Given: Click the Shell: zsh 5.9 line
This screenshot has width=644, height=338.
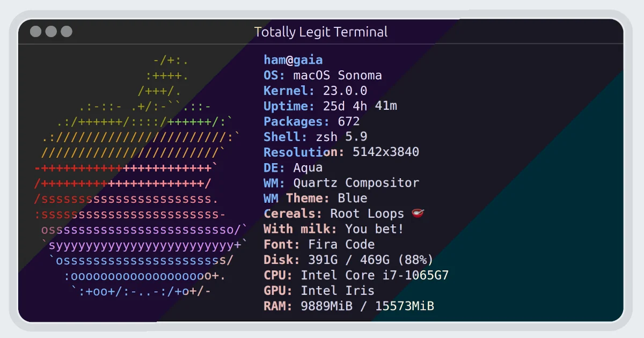Looking at the screenshot, I should 316,137.
